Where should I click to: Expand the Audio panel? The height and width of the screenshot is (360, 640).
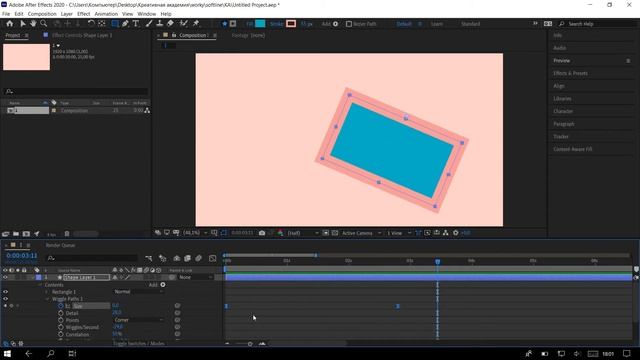(x=560, y=48)
